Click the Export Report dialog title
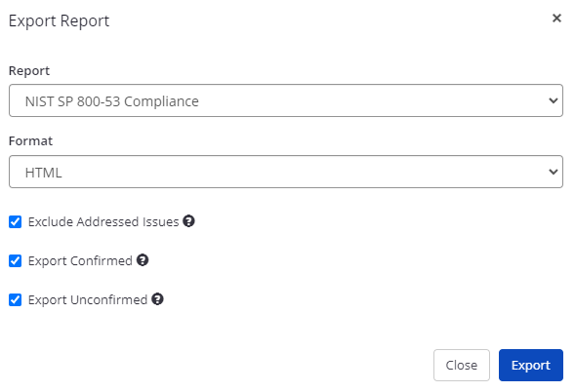 [x=59, y=20]
